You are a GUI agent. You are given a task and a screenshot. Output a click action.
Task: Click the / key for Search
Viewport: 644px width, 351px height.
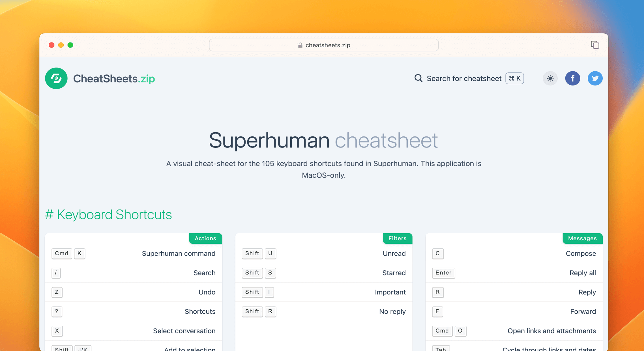coord(56,273)
